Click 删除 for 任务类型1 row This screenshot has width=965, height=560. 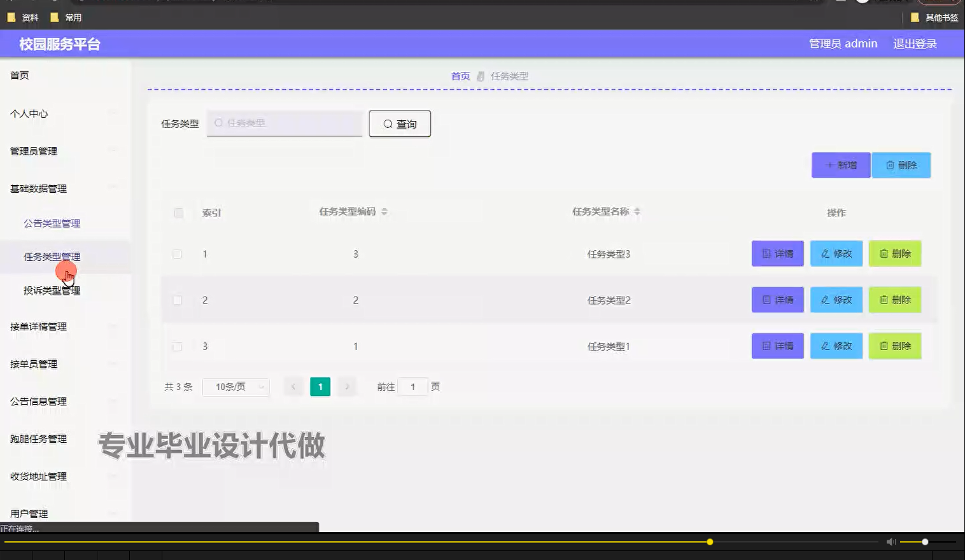tap(895, 346)
